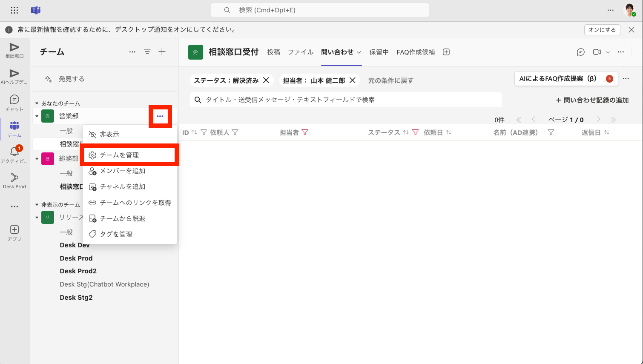Open AIヘルプデスク app in left rail
Image resolution: width=643 pixels, height=364 pixels.
tap(14, 77)
